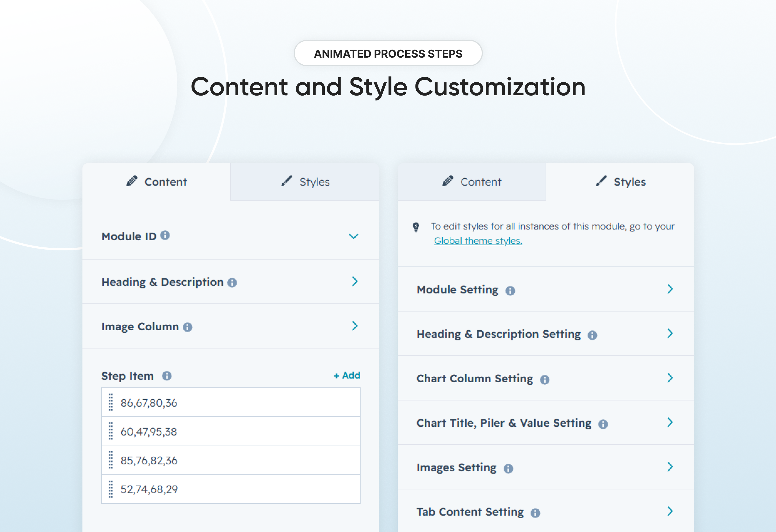Click drag handle for 86,67,80,36 row
776x532 pixels.
pos(111,402)
